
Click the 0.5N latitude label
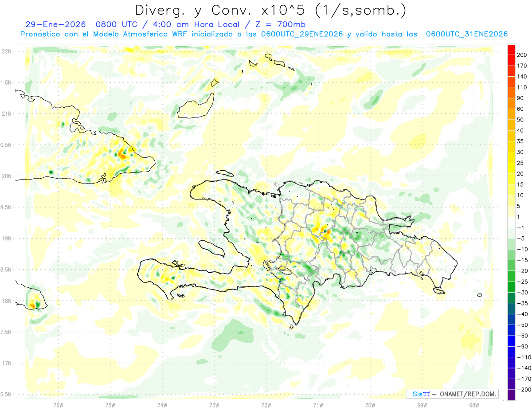pos(6,145)
